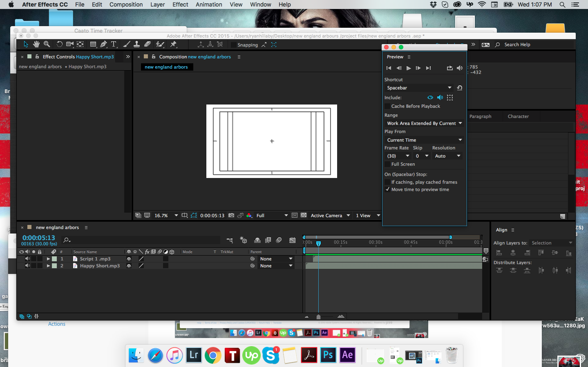Check If caching, play cached frames

coord(387,182)
